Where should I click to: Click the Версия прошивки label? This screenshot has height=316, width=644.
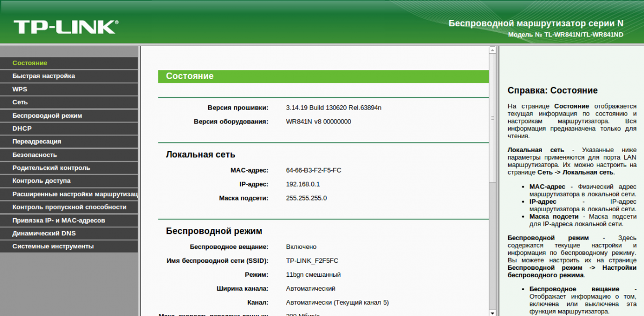(x=238, y=107)
